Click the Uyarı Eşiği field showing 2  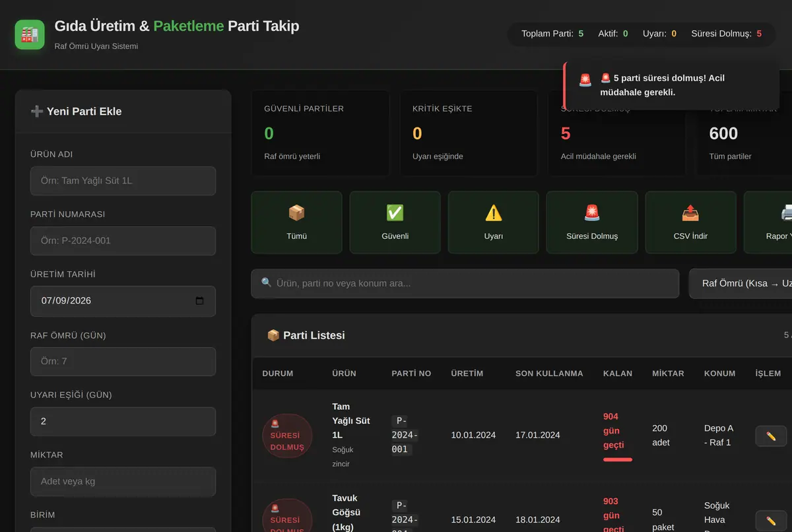123,422
